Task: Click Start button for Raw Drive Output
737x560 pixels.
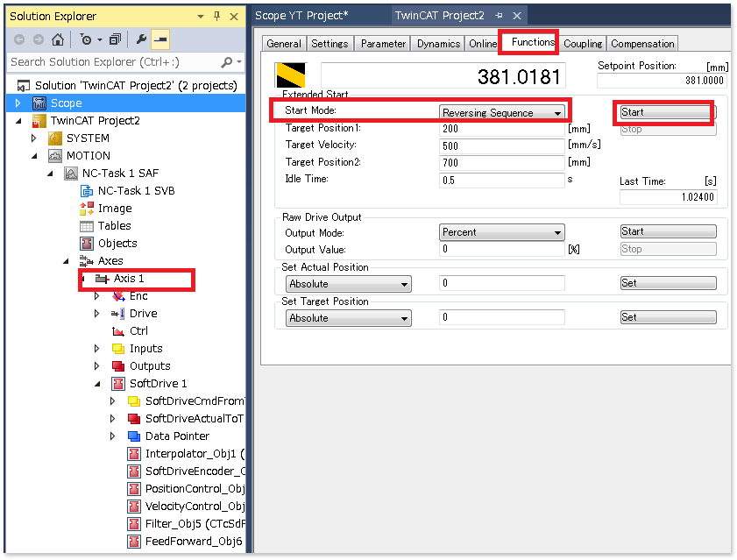Action: coord(669,231)
